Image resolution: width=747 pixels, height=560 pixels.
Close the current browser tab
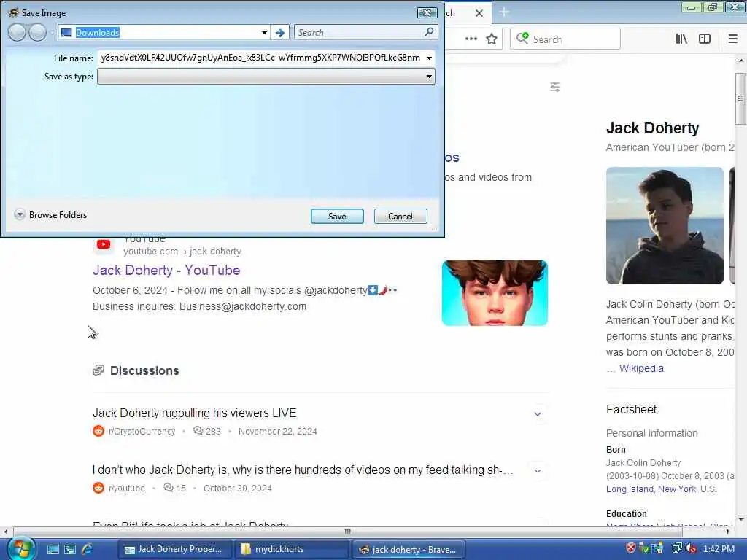click(x=479, y=13)
